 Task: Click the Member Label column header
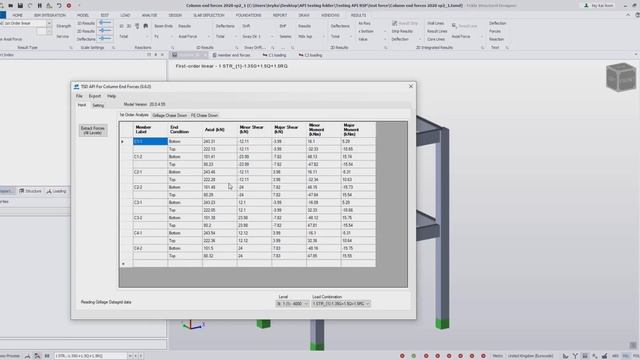click(x=150, y=129)
